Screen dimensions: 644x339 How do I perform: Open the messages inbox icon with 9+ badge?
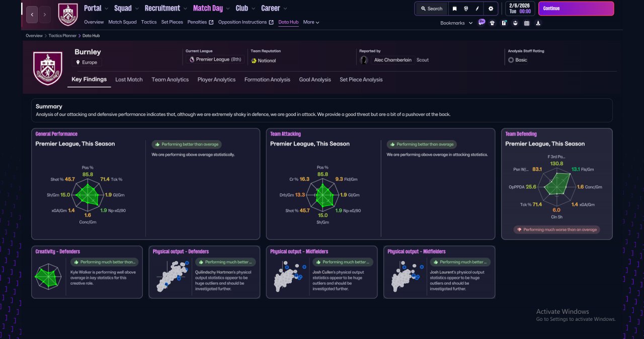coord(481,22)
